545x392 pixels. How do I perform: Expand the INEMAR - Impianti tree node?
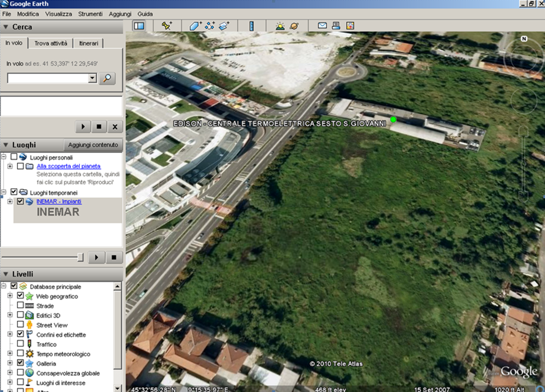(10, 201)
